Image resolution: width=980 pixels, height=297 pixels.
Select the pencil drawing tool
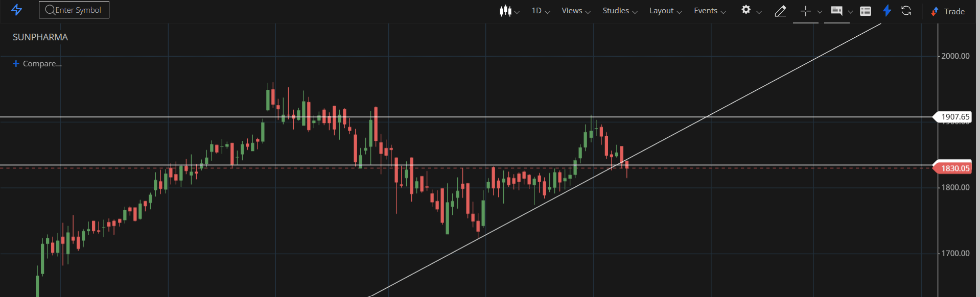coord(780,11)
